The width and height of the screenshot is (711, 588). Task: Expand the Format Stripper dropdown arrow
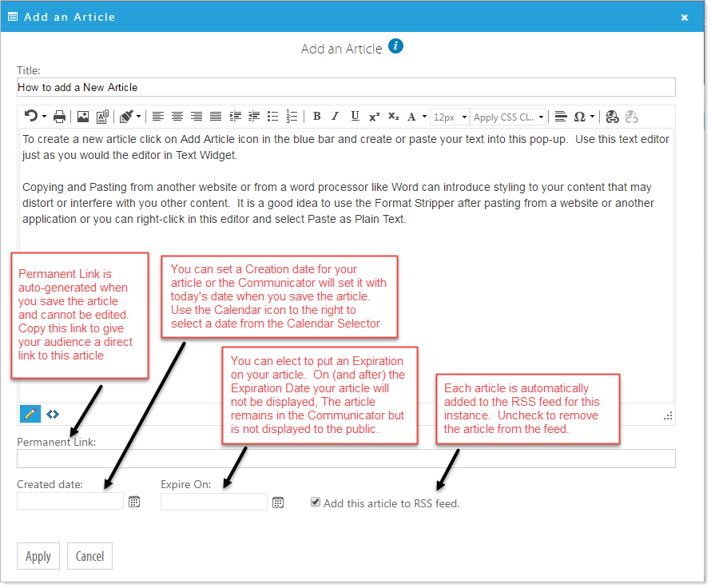tap(139, 117)
